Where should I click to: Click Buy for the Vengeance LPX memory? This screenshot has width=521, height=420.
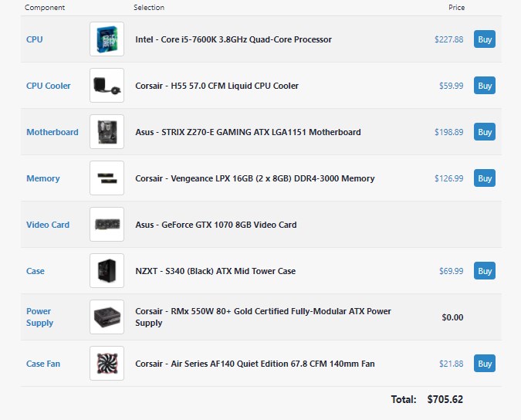click(485, 178)
